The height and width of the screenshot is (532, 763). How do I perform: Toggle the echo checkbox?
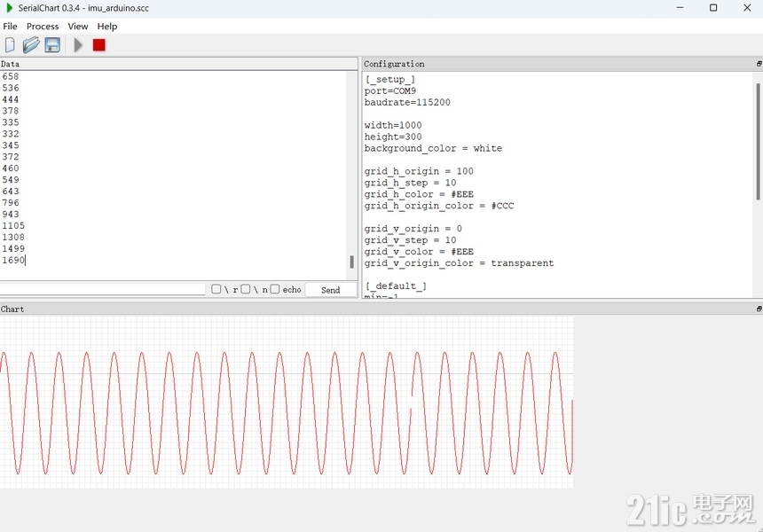275,289
